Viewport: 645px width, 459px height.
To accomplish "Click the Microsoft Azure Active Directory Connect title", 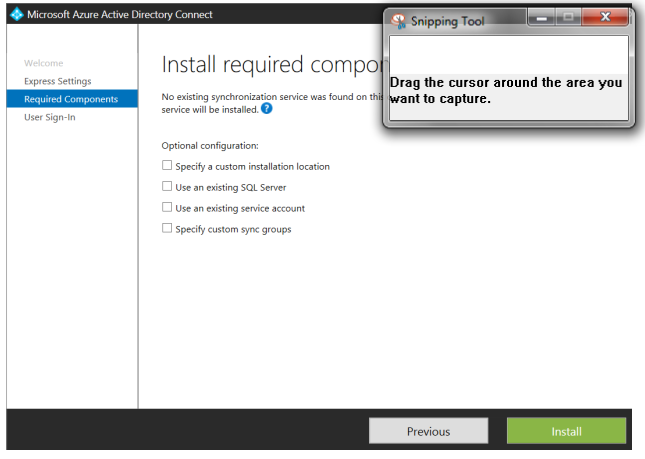I will tap(120, 15).
